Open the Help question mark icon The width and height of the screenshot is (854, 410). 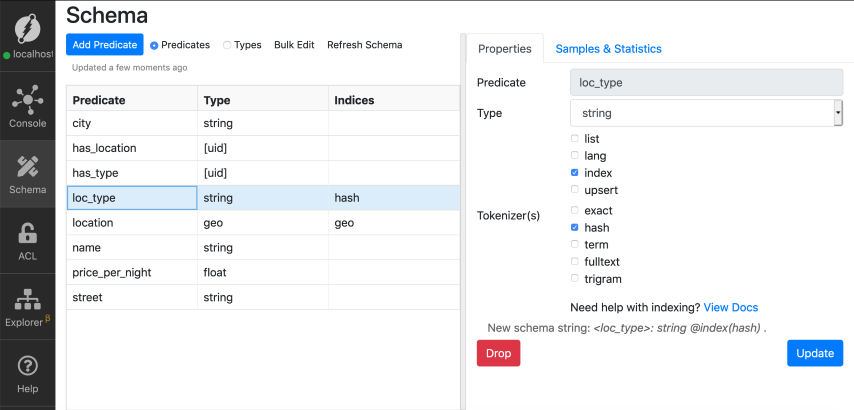coord(27,366)
